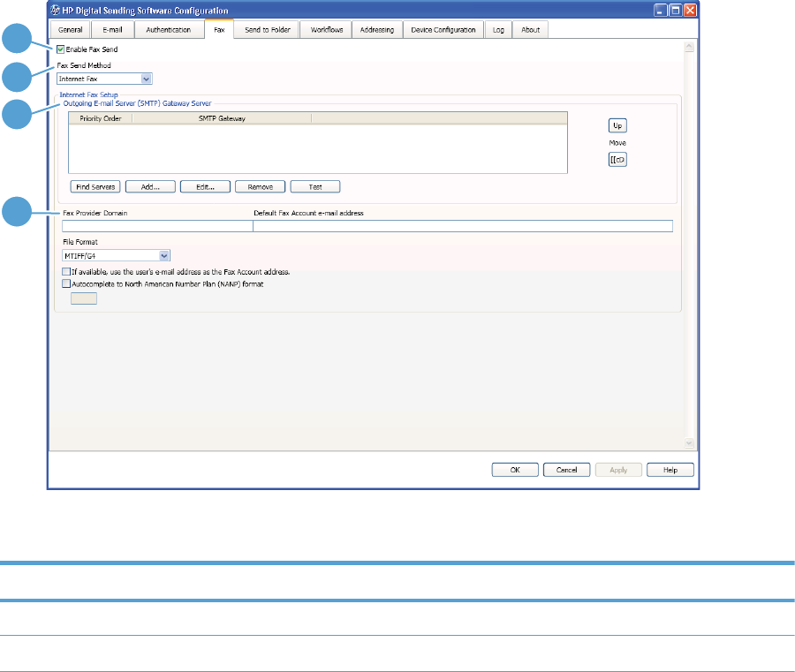Click the Find Servers button
The image size is (795, 672).
click(x=95, y=187)
